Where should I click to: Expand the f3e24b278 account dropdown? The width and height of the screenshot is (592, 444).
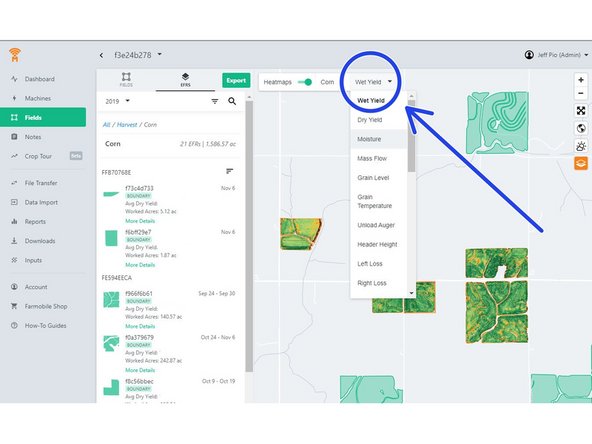pos(139,55)
